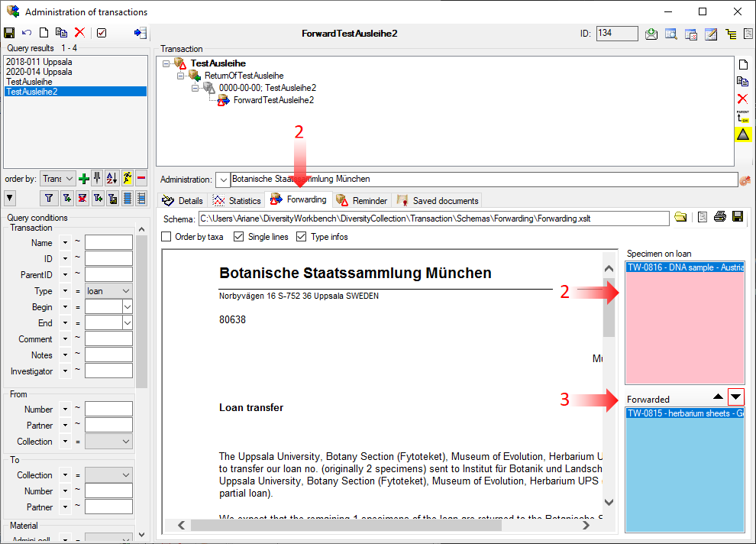The width and height of the screenshot is (756, 544).
Task: Click the yellow triangle button beside the tree
Action: click(743, 134)
